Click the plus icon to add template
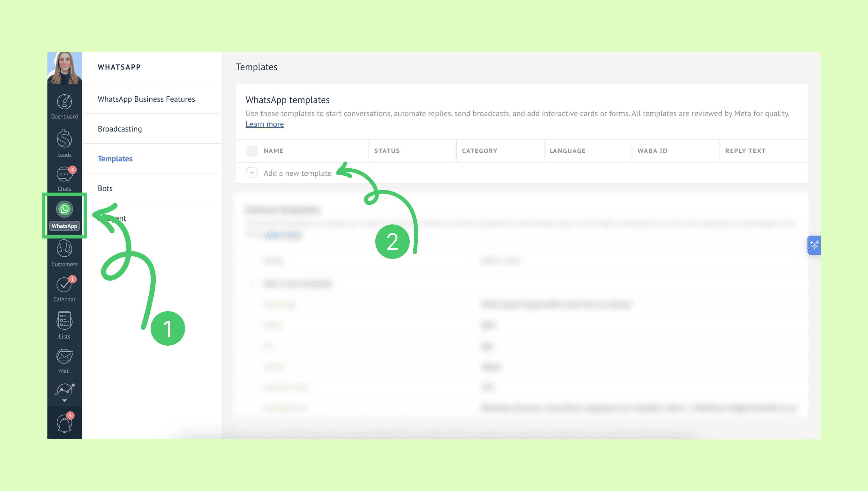The width and height of the screenshot is (868, 491). point(252,173)
